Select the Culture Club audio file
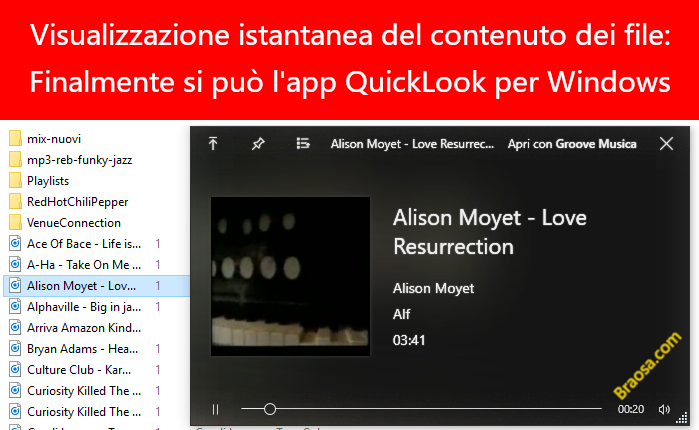Viewport: 699px width, 430px height. coord(82,369)
